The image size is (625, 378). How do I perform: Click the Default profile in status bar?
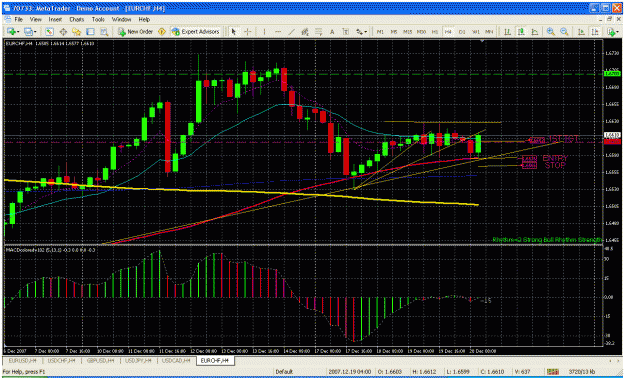coord(284,372)
